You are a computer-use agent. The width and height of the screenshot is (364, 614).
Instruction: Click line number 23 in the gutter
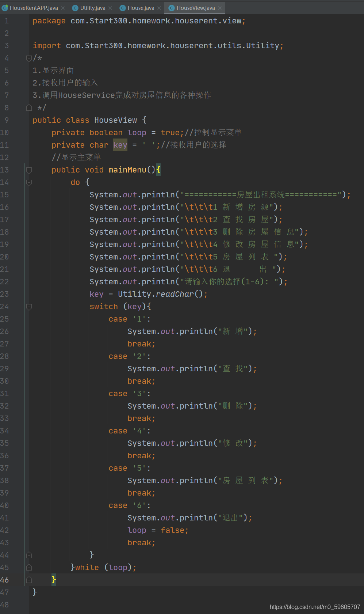click(4, 294)
